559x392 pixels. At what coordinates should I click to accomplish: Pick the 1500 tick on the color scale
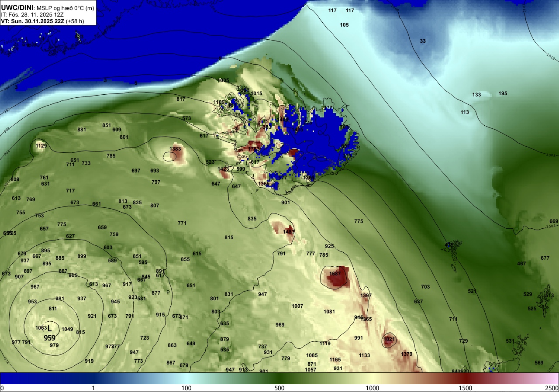[466, 388]
